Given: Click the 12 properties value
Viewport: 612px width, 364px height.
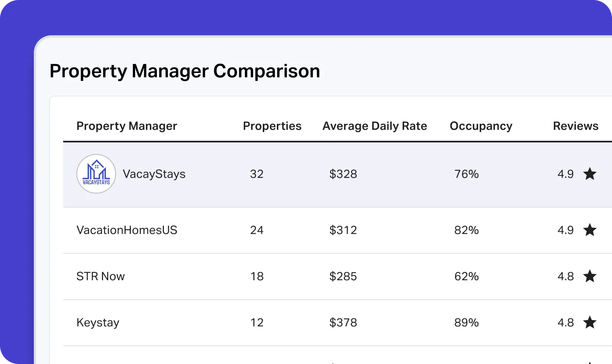Looking at the screenshot, I should (257, 322).
